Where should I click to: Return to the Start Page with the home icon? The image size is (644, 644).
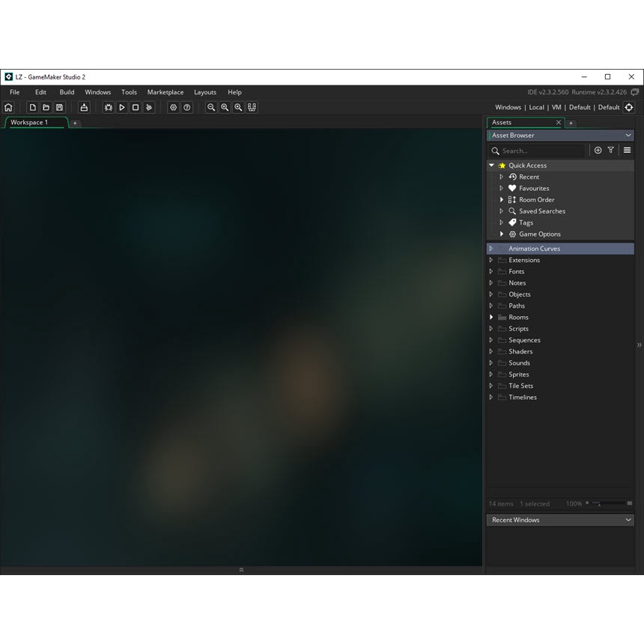[8, 107]
